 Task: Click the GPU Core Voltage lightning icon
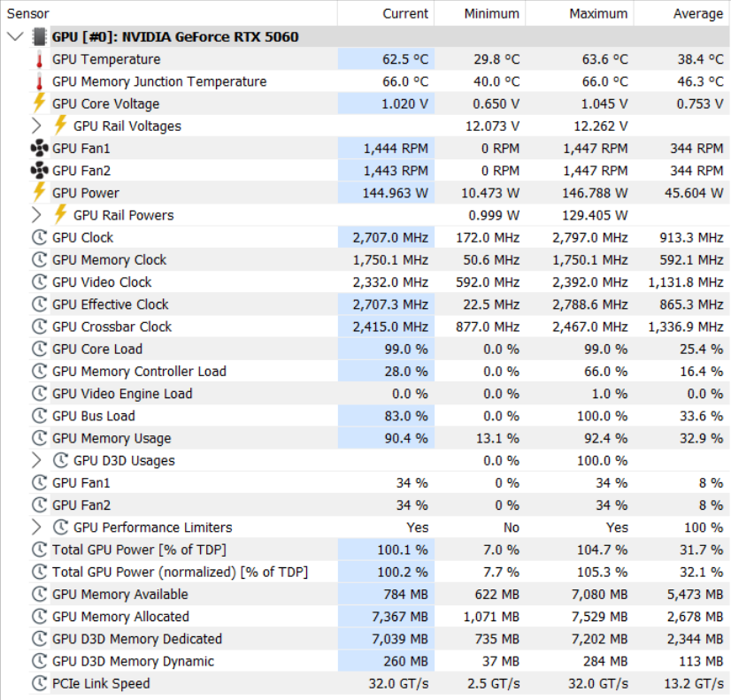[x=40, y=104]
